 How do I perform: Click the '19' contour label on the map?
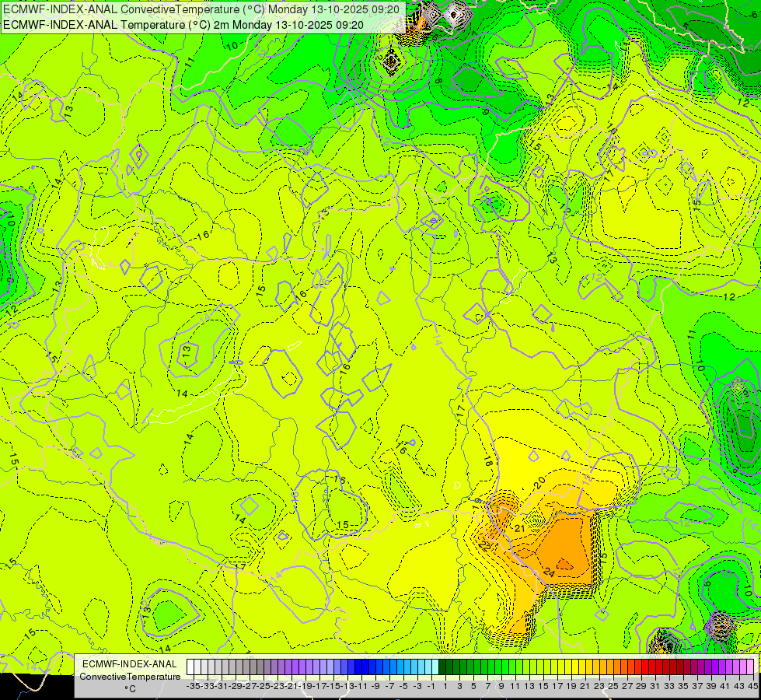pos(477,502)
